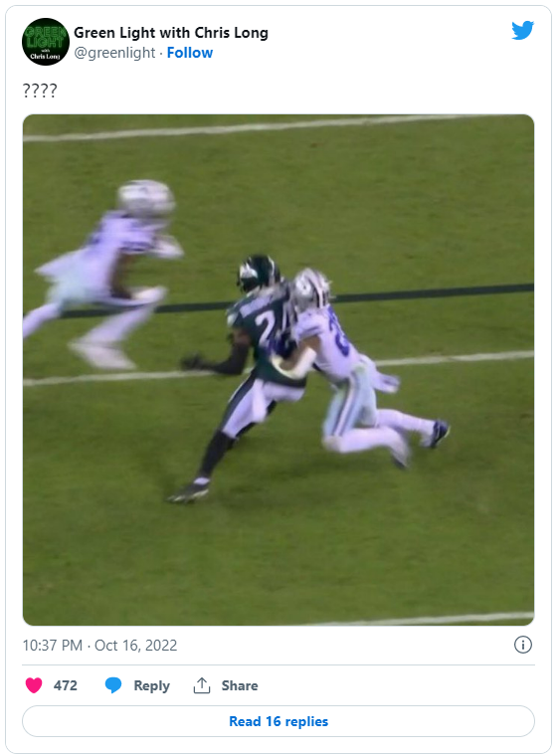Screen dimensions: 559x756
Task: Open the 10:37 PM Oct 16, 2022 timestamp
Action: 99,646
